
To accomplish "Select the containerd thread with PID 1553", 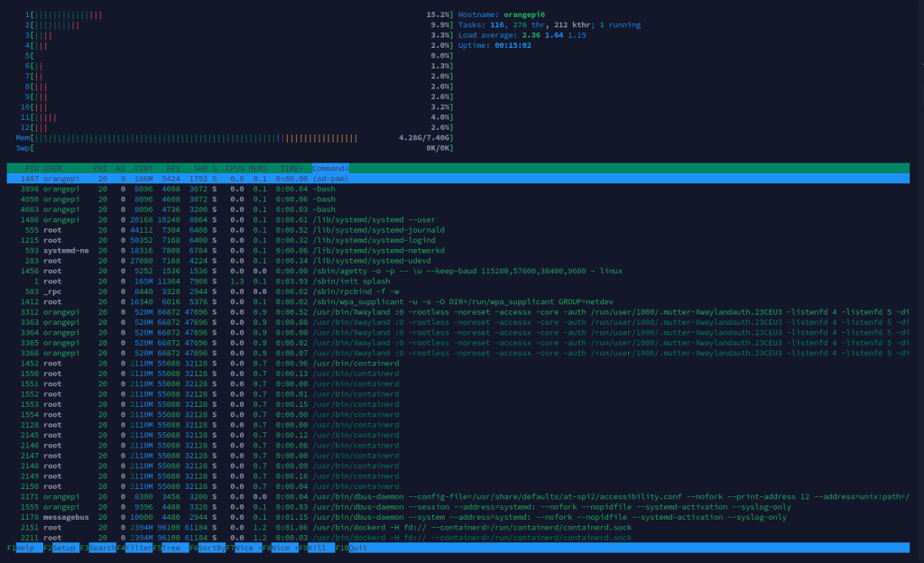I will coord(457,404).
